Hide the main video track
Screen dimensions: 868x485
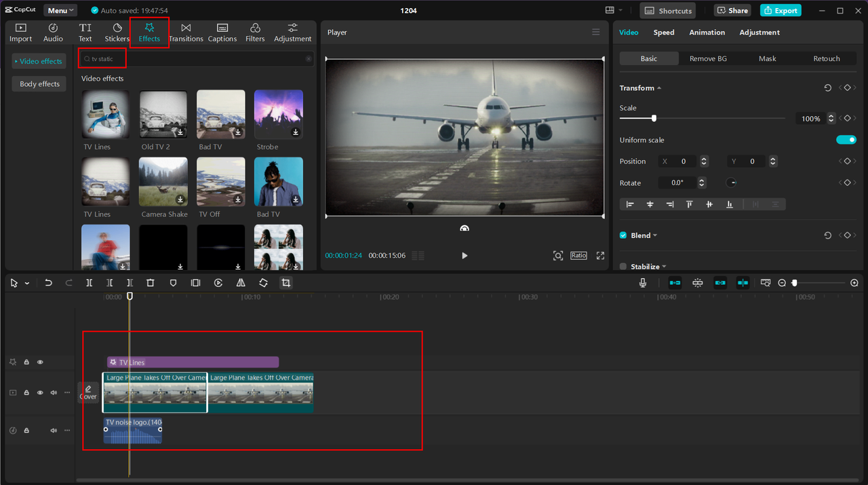(40, 393)
